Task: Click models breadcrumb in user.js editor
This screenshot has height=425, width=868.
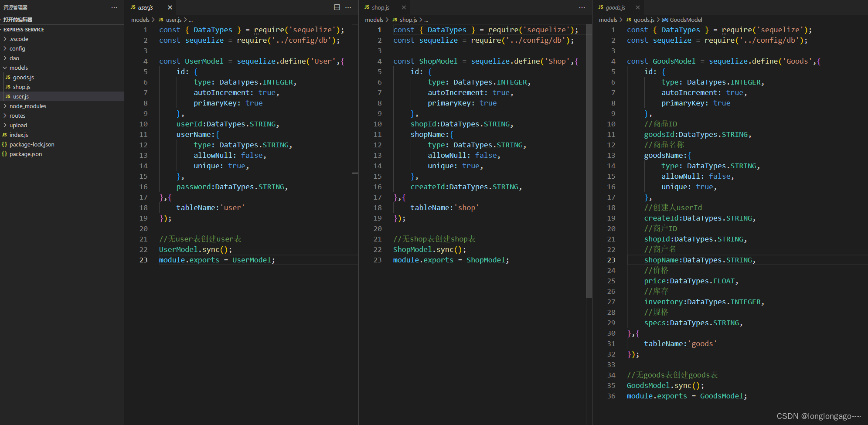Action: coord(140,20)
